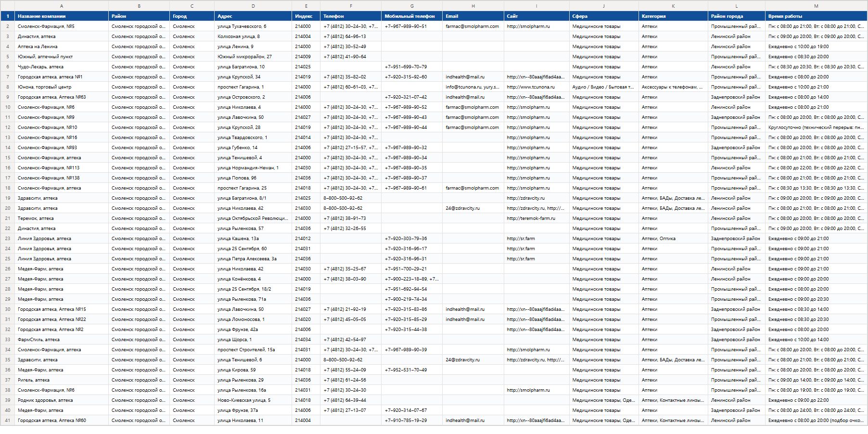Select the column D header
This screenshot has height=434, width=868.
(253, 6)
